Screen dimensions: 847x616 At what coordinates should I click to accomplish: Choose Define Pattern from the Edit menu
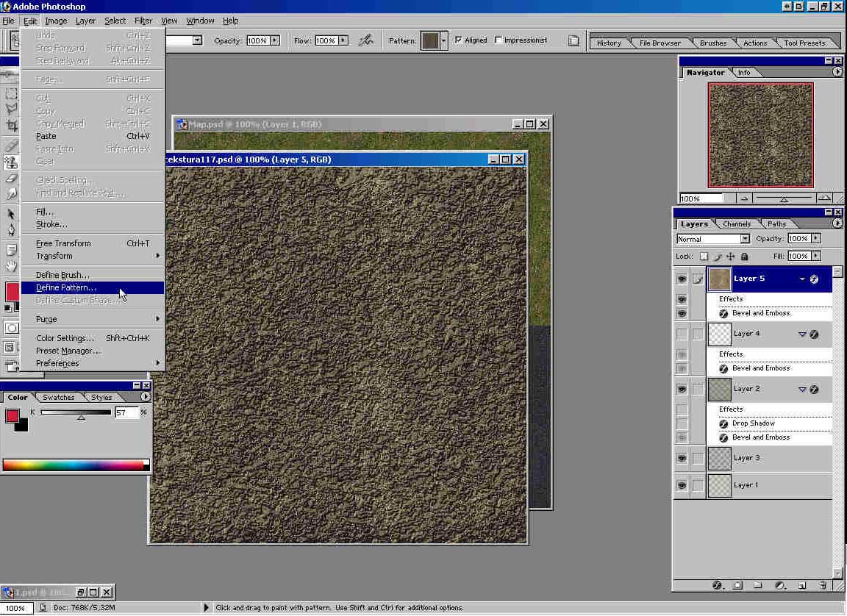coord(66,287)
